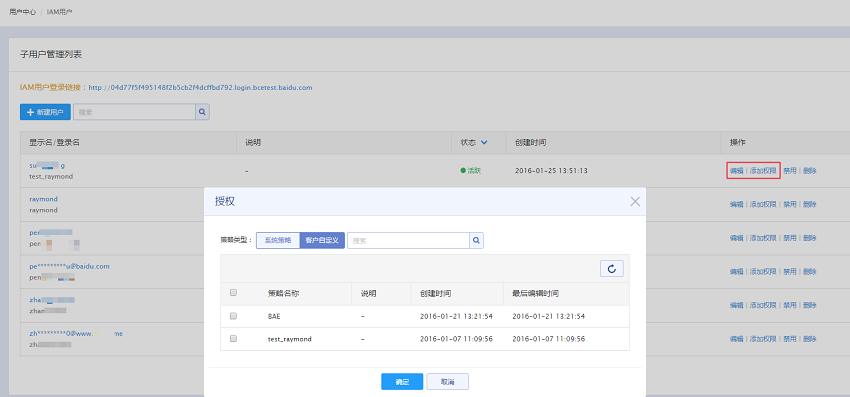Click 删除 for test_raymond user row

pyautogui.click(x=809, y=171)
